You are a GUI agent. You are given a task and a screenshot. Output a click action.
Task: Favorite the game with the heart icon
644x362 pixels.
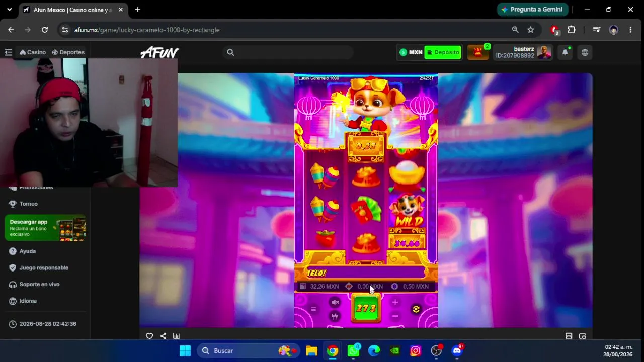click(149, 336)
